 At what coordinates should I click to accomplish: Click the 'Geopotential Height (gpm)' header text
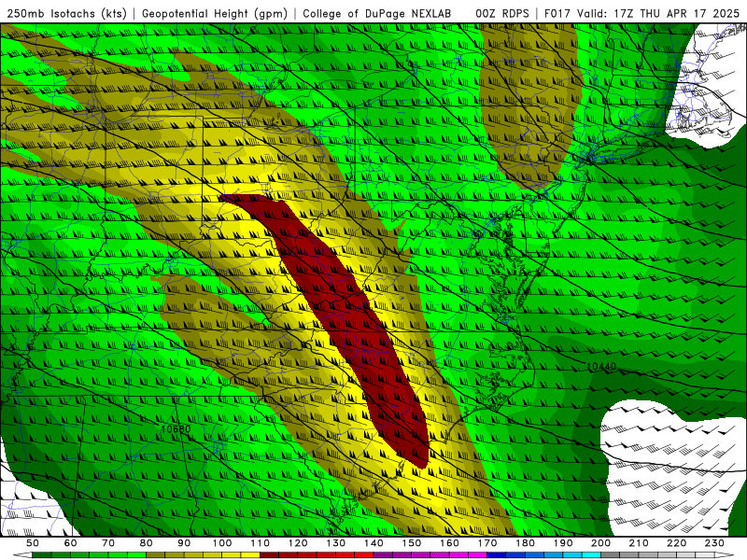tap(215, 14)
